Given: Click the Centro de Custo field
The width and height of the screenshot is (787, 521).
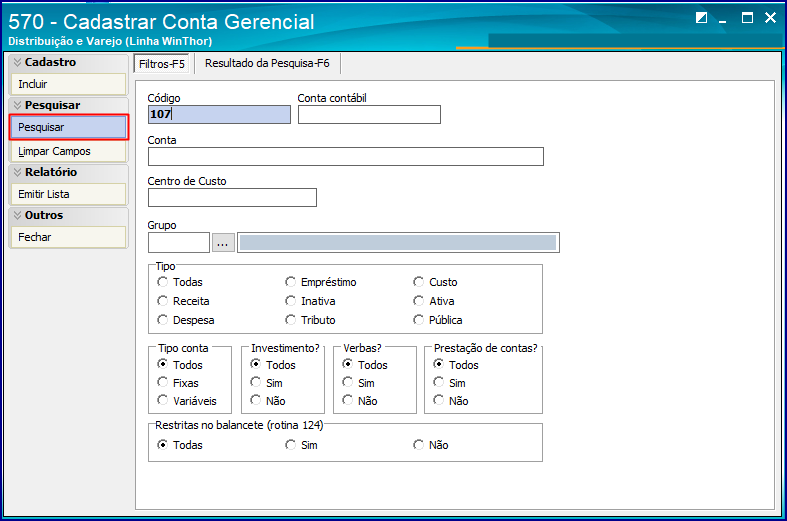Looking at the screenshot, I should tap(232, 198).
